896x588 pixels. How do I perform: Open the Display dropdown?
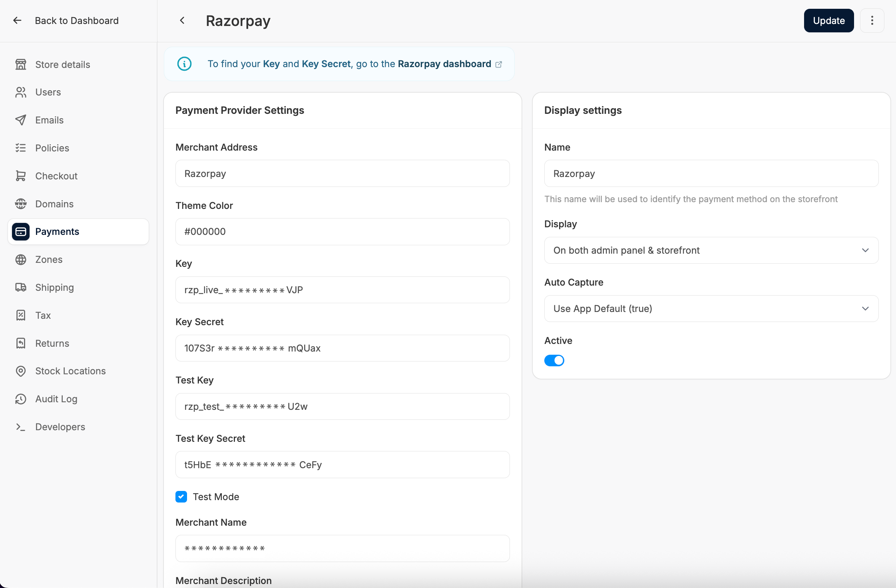(711, 250)
